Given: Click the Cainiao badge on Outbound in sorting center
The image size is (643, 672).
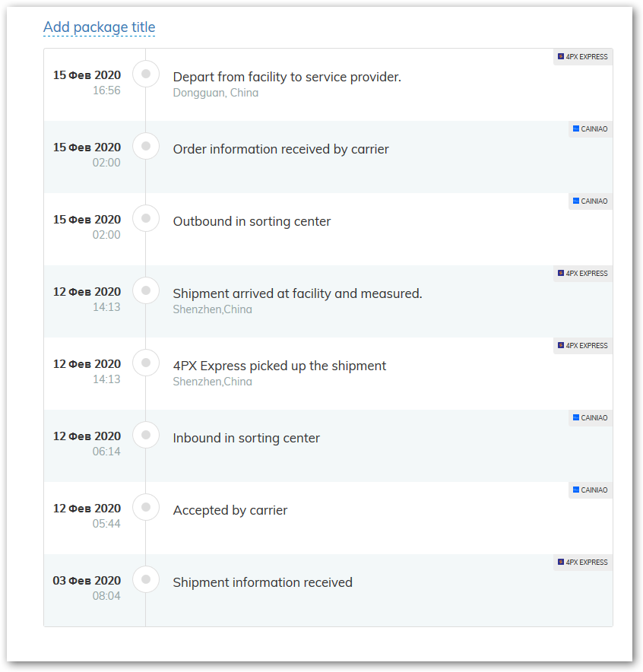Looking at the screenshot, I should pyautogui.click(x=591, y=201).
